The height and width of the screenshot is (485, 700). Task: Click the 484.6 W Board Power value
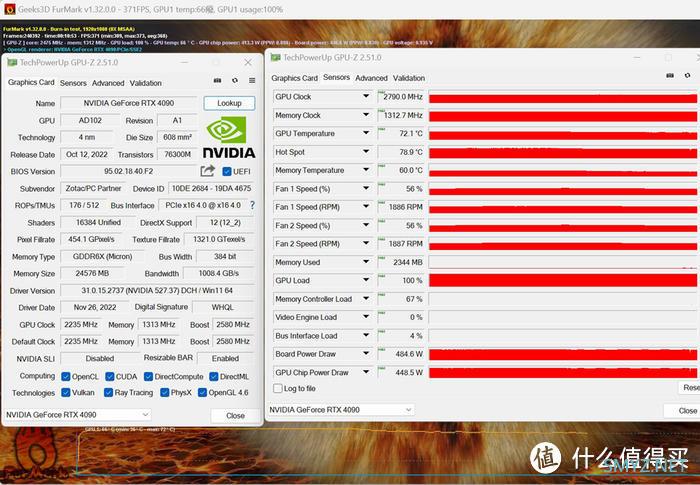[x=400, y=354]
